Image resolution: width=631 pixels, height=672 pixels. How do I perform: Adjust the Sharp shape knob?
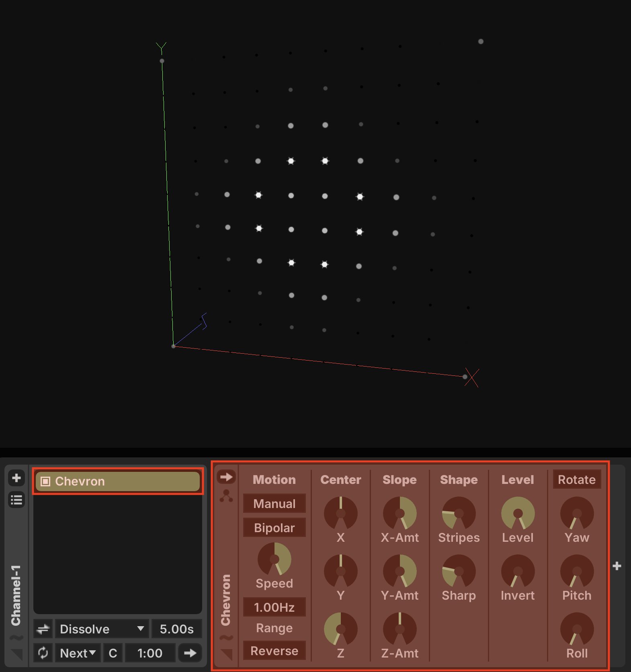pyautogui.click(x=459, y=571)
